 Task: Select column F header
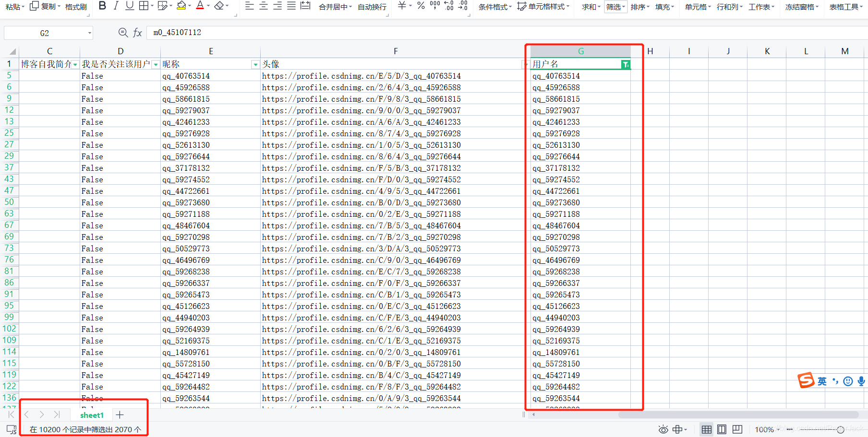point(395,51)
